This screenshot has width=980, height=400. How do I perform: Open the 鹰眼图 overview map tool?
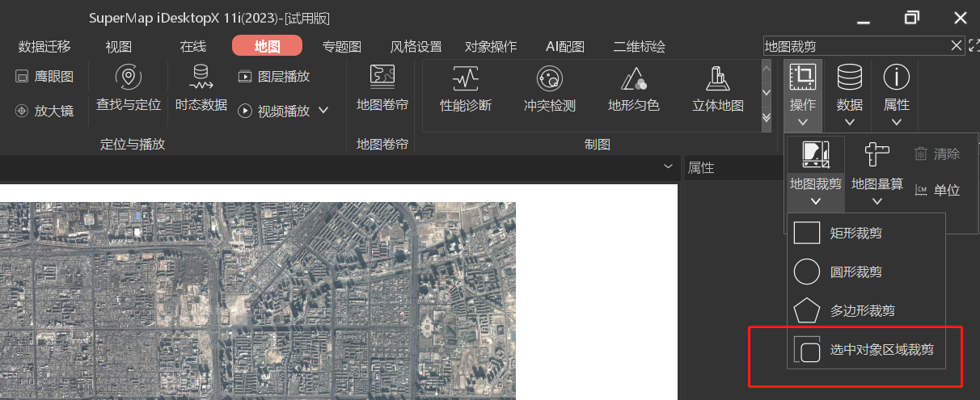click(x=44, y=77)
